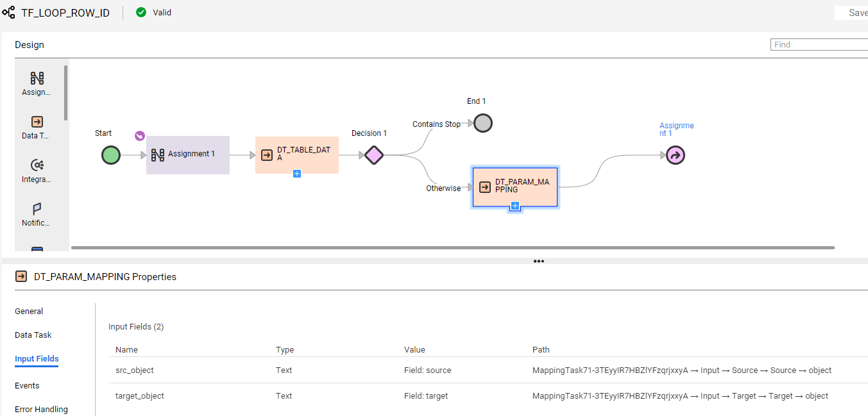Click the Save button
Screen dimensions: 868x416
coord(851,13)
